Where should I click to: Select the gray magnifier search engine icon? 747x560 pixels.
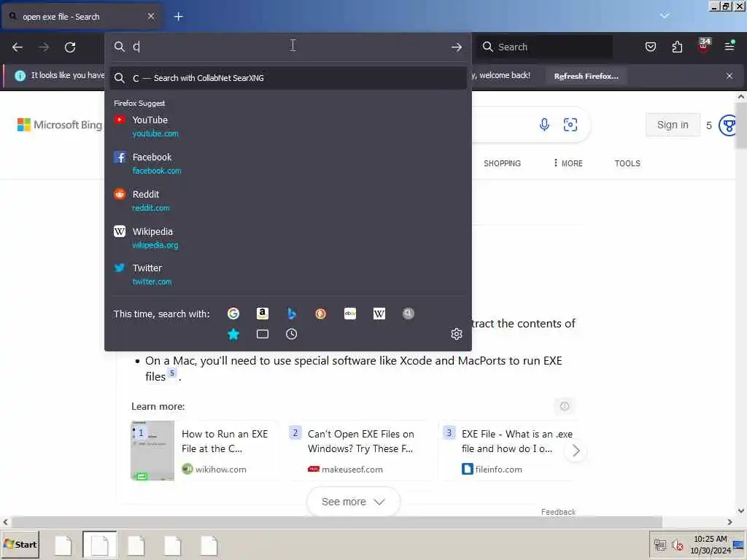tap(409, 314)
